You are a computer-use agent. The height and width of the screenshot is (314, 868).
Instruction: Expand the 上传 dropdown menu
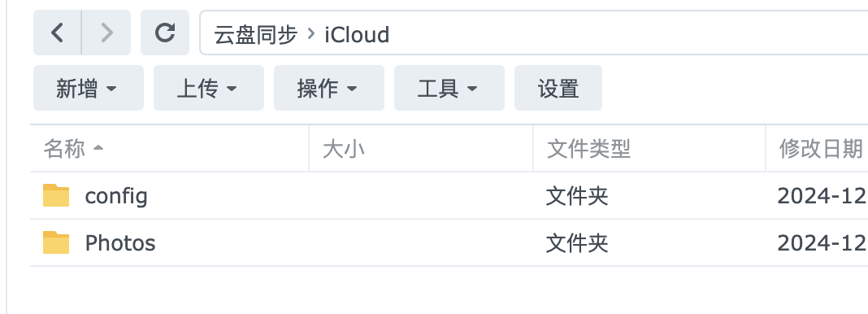click(209, 88)
